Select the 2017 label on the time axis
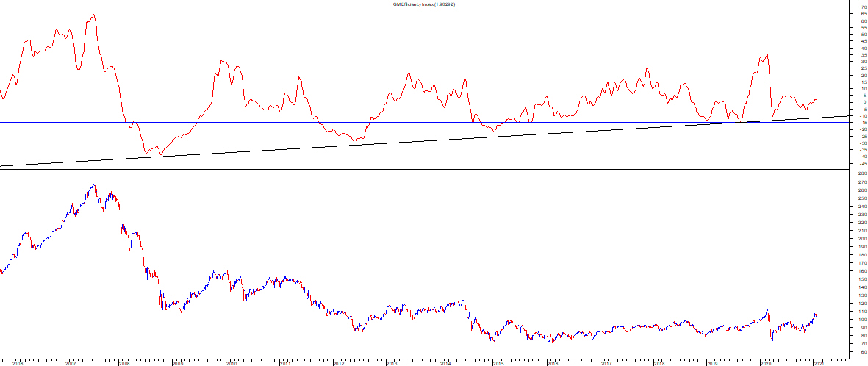Image resolution: width=868 pixels, height=366 pixels. pos(606,363)
